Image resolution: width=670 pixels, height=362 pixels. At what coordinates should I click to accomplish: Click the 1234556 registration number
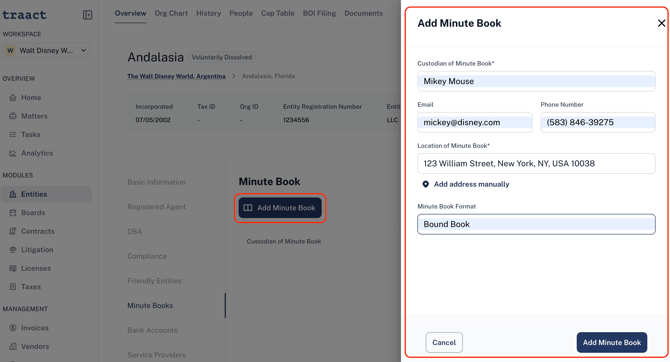(x=296, y=120)
